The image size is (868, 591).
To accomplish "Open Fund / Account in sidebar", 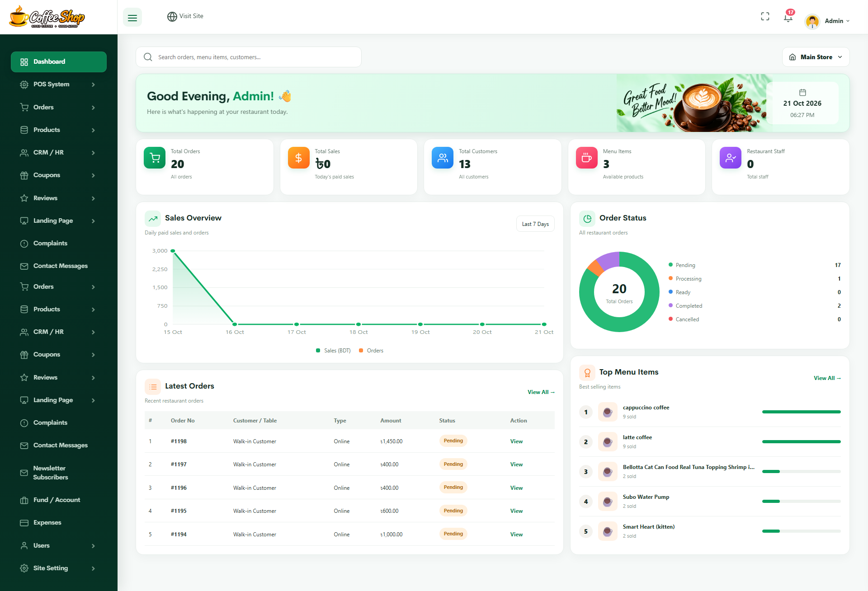I will 58,500.
